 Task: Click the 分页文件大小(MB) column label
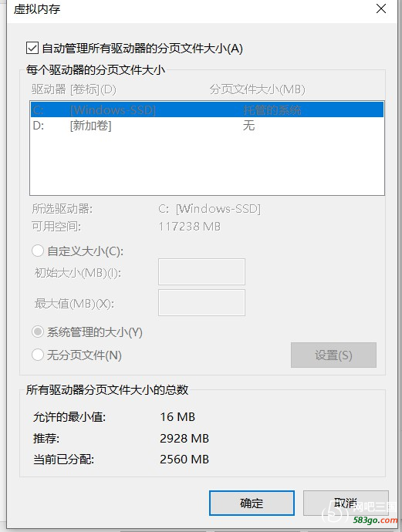258,89
